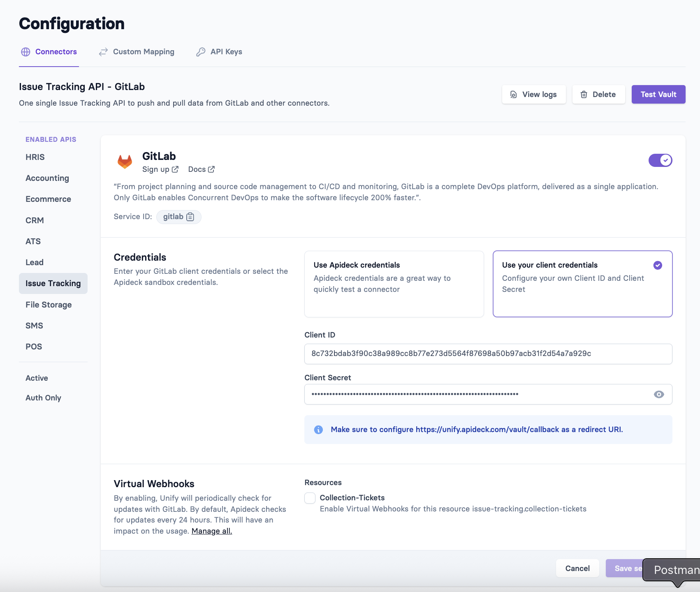
Task: Select File Storage in the enabled APIs sidebar
Action: pos(48,304)
